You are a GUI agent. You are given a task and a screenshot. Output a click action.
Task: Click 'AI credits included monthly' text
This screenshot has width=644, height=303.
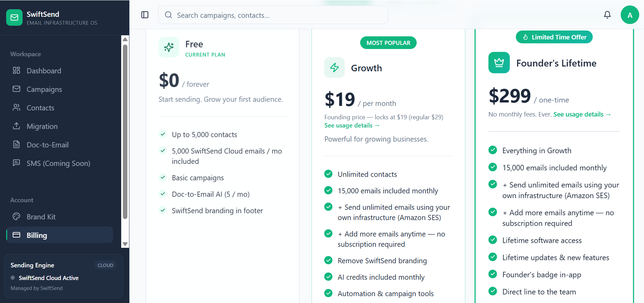pyautogui.click(x=381, y=277)
